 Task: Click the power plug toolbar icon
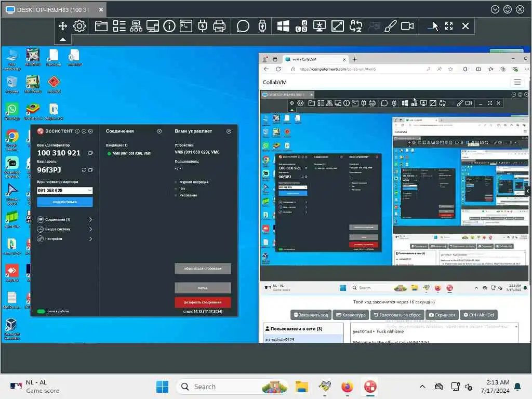point(203,26)
